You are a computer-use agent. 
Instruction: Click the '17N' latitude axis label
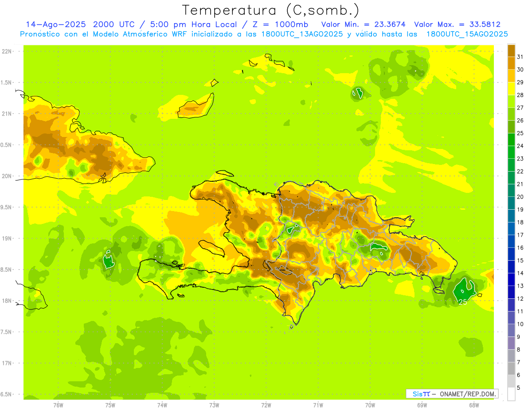7,363
